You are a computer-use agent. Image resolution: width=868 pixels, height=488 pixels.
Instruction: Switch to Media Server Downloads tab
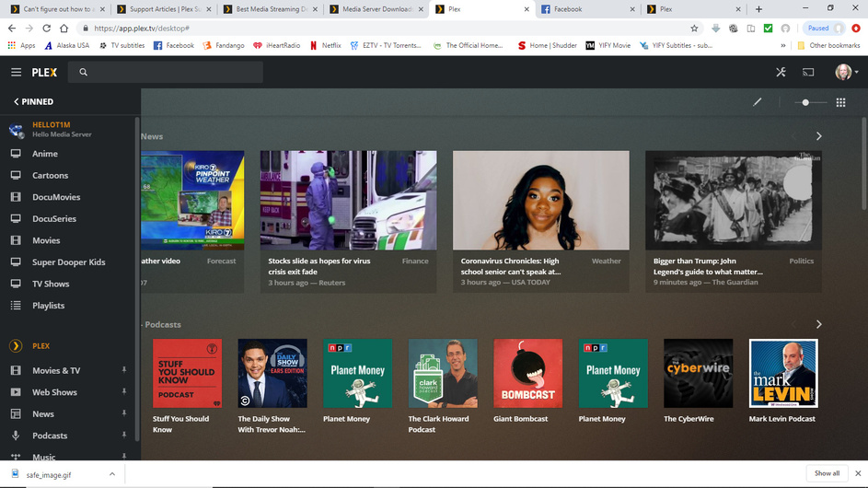(x=376, y=9)
